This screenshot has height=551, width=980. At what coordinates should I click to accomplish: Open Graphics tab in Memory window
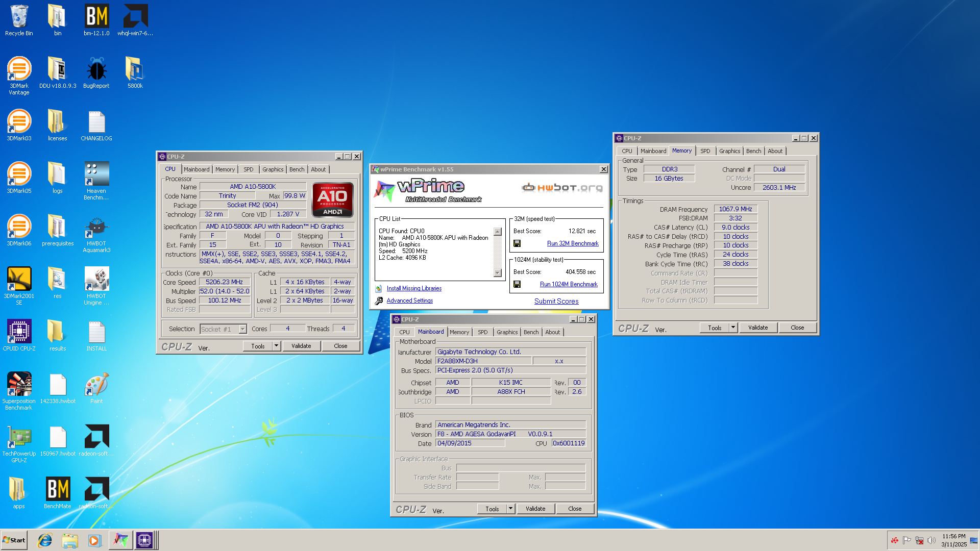pos(729,151)
